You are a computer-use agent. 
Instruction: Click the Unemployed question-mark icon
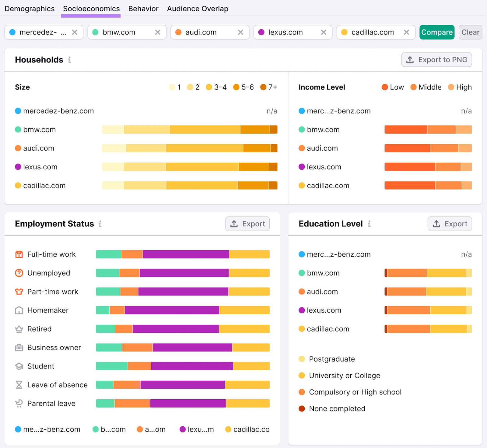[19, 273]
